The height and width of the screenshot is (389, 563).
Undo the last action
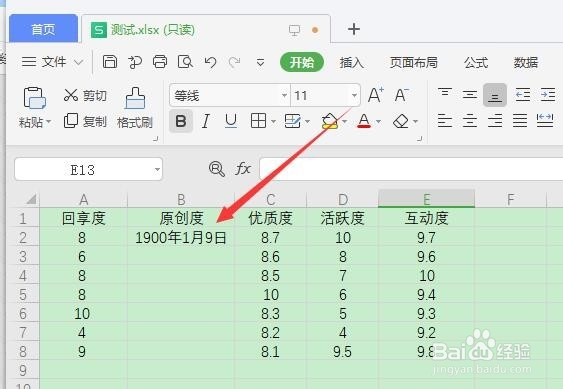pos(210,62)
